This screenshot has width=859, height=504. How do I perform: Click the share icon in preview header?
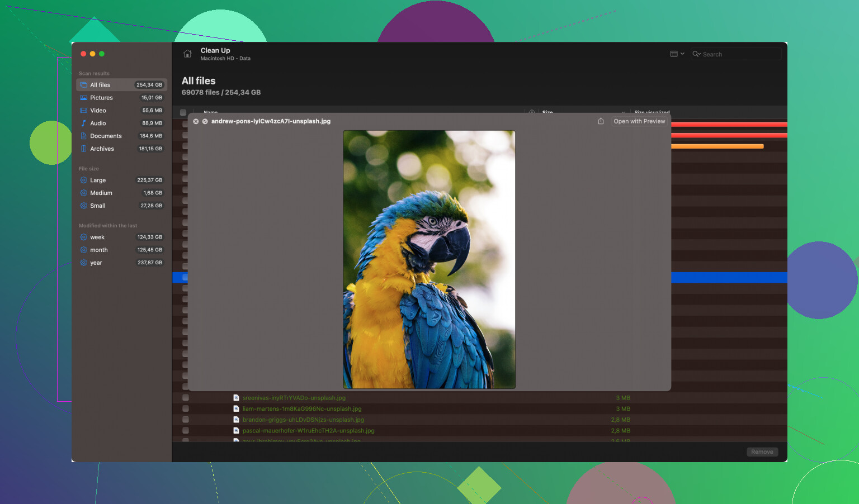click(x=601, y=121)
